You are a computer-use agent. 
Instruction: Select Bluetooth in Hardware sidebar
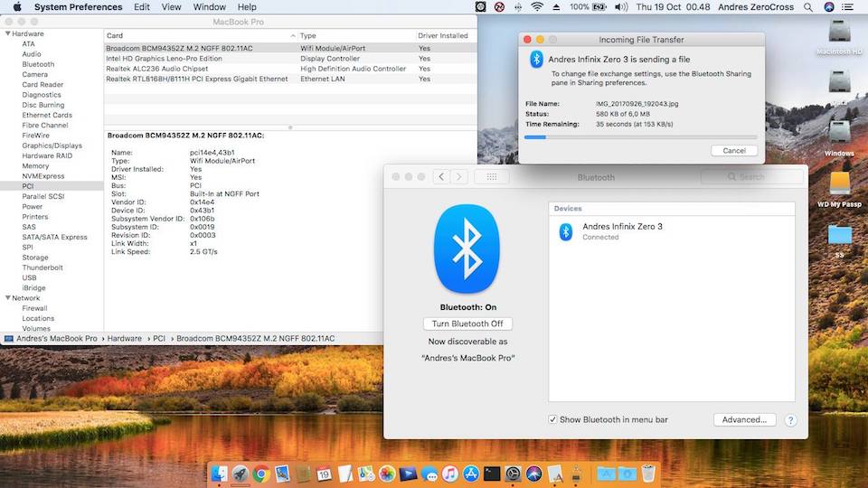[x=38, y=64]
